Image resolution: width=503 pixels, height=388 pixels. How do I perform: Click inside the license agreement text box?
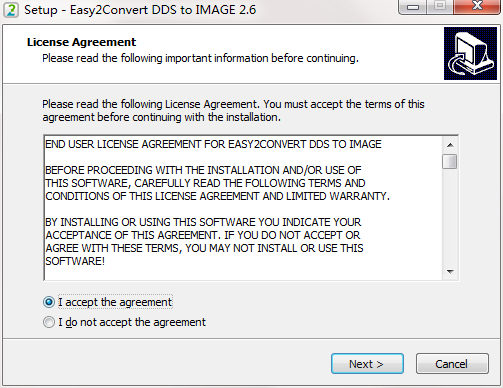point(243,208)
